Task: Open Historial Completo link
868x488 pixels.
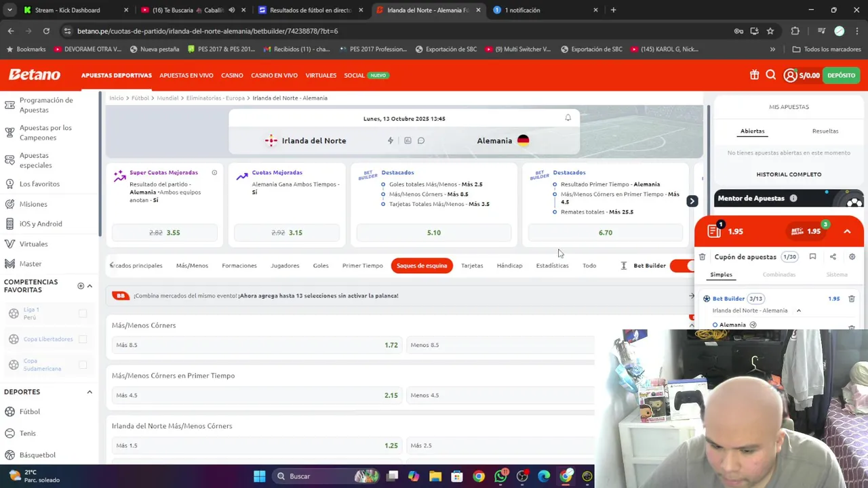Action: pos(789,174)
